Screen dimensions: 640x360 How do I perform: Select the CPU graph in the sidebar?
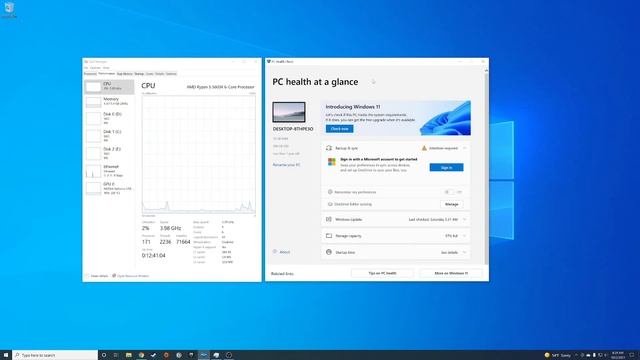(x=109, y=87)
